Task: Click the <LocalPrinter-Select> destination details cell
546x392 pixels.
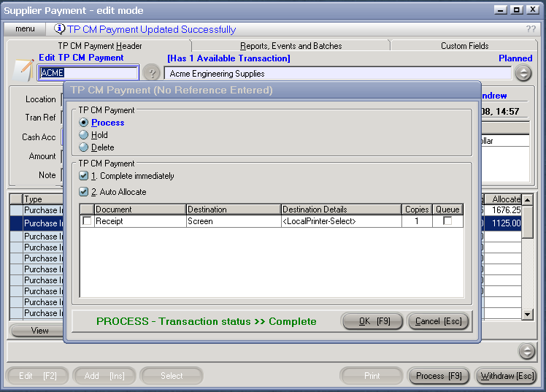Action: click(x=342, y=221)
